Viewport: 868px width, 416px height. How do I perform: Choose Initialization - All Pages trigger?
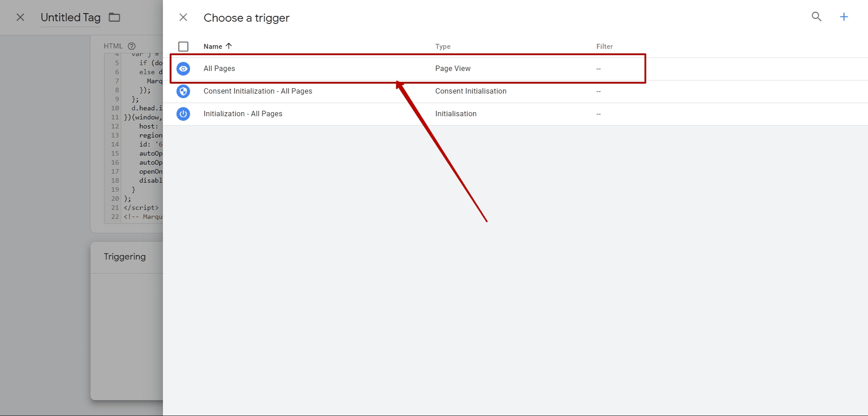(243, 114)
